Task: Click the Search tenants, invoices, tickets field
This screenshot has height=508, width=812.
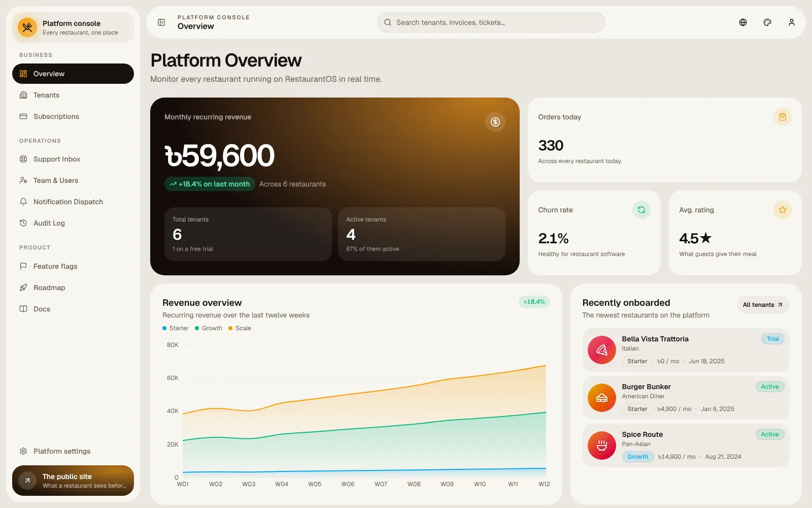Action: pyautogui.click(x=491, y=22)
